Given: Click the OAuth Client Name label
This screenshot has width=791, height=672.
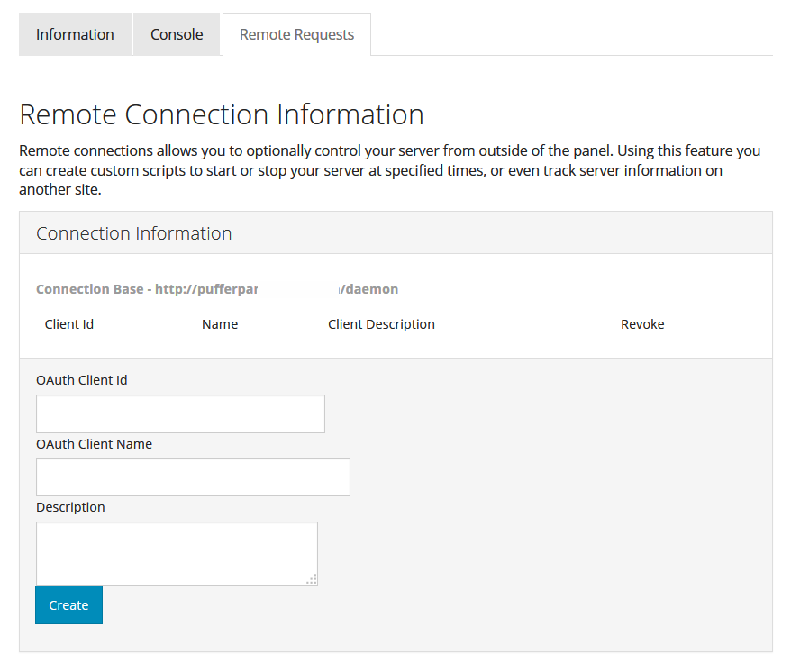Looking at the screenshot, I should pos(94,444).
